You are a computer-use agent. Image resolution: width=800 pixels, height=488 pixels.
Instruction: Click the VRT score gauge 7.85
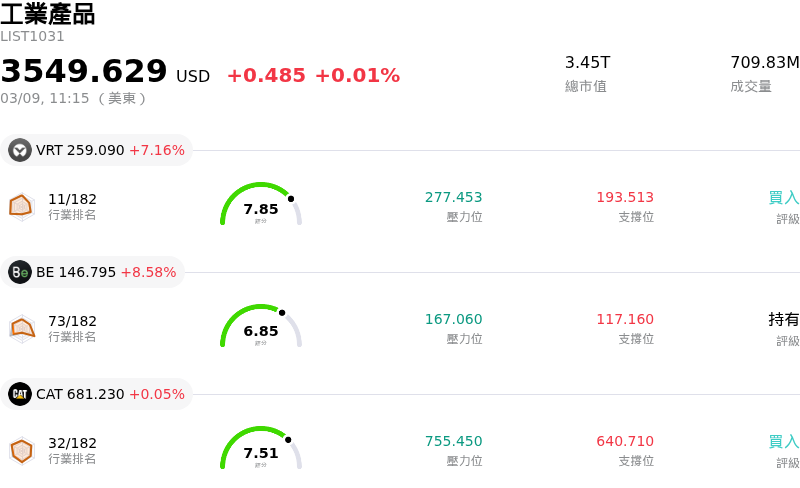pyautogui.click(x=261, y=206)
